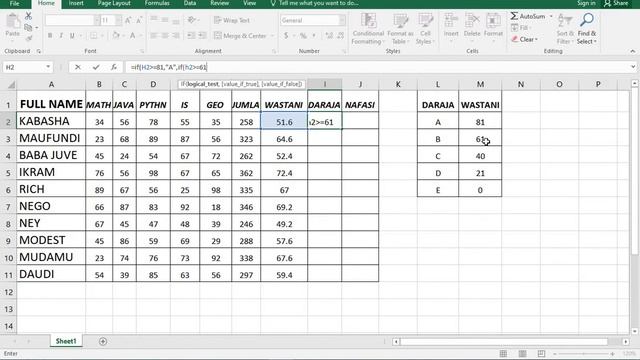The width and height of the screenshot is (640, 360).
Task: Click the Insert Function fx icon
Action: click(114, 67)
